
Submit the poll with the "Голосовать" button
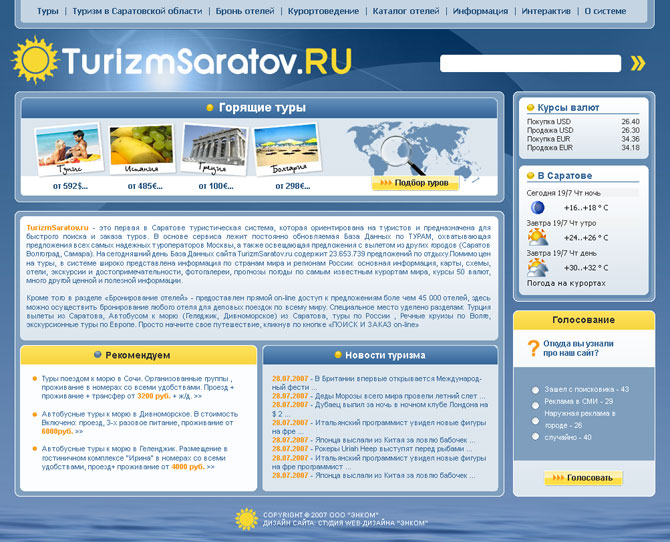584,478
